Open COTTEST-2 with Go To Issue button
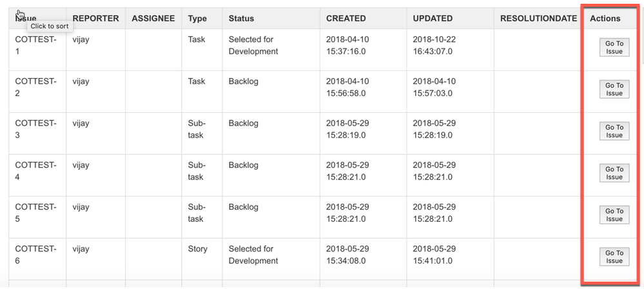644x289 pixels. tap(614, 89)
